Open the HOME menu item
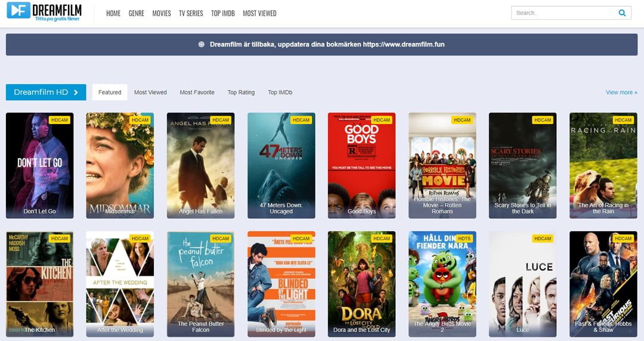The width and height of the screenshot is (644, 341). [113, 14]
